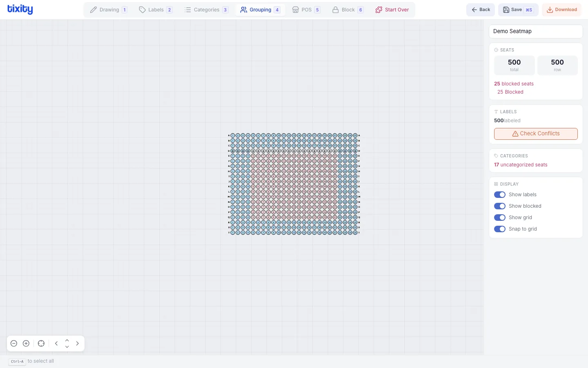The width and height of the screenshot is (588, 368).
Task: Open the Block tab
Action: point(347,10)
